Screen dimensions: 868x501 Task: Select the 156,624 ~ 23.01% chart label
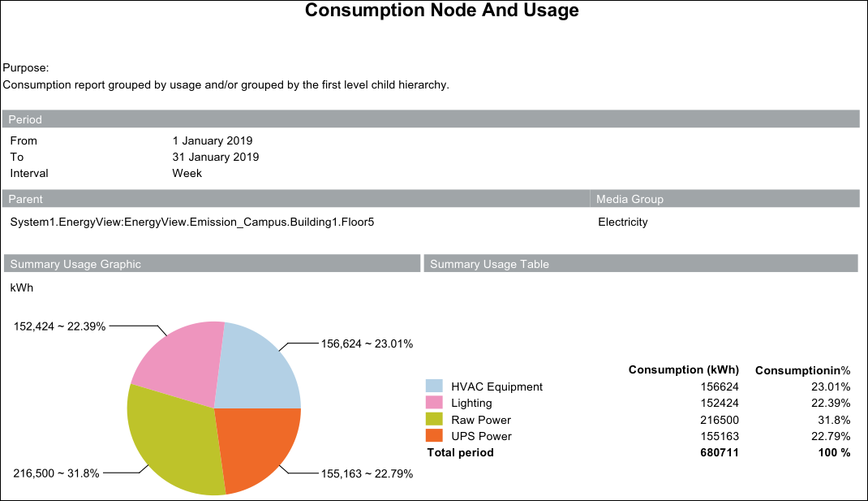pos(367,343)
